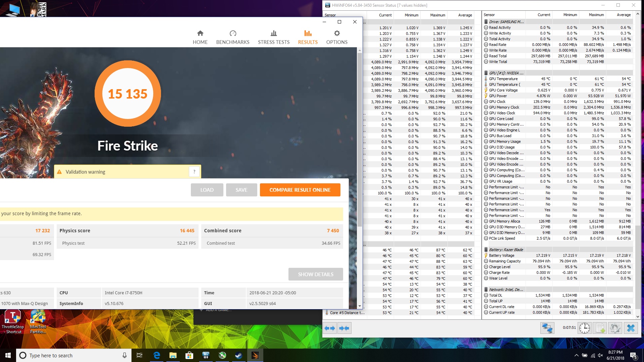Select the GPU Core Load row
Image resolution: width=644 pixels, height=362 pixels.
pyautogui.click(x=558, y=119)
